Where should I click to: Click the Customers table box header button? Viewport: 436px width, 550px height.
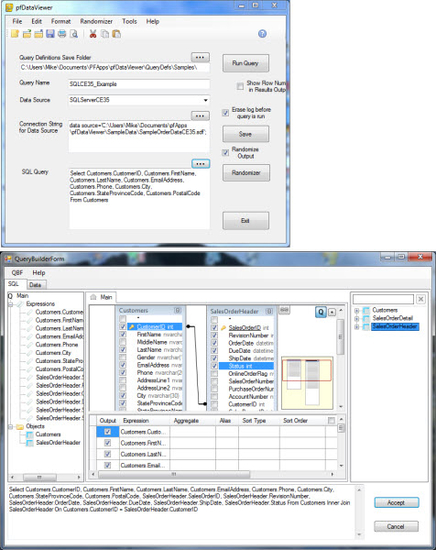pos(178,310)
